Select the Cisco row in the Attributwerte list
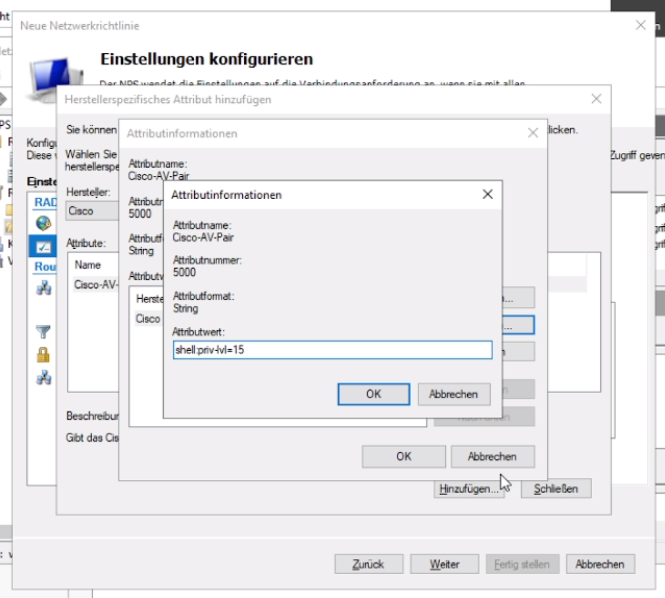 click(x=148, y=319)
